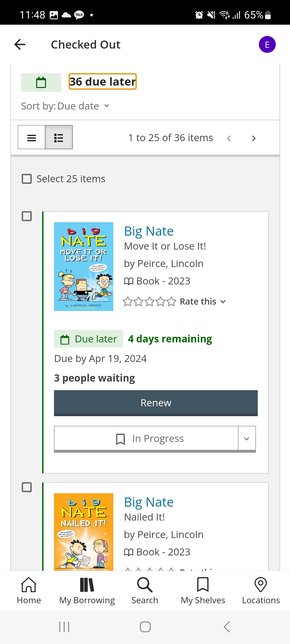Expand the Rate this dropdown
Screen dimensions: 290x644
pyautogui.click(x=203, y=302)
